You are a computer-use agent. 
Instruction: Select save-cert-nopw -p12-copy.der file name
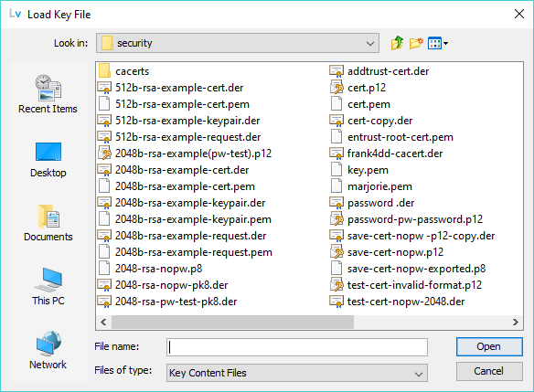[421, 236]
